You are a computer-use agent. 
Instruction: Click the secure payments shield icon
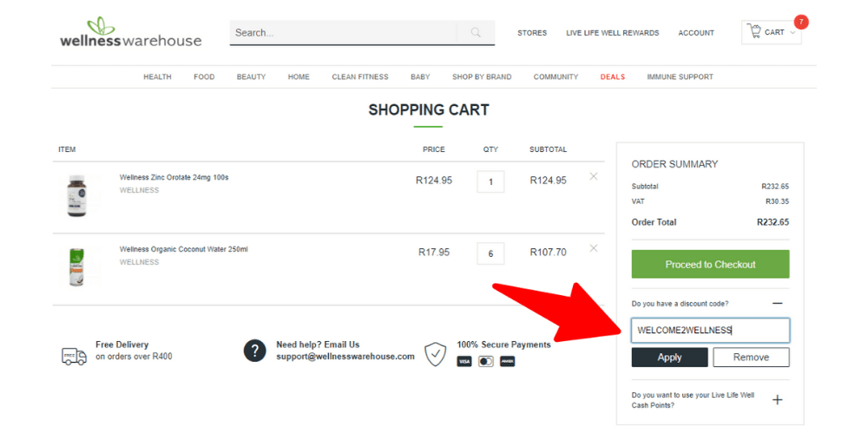pos(435,354)
